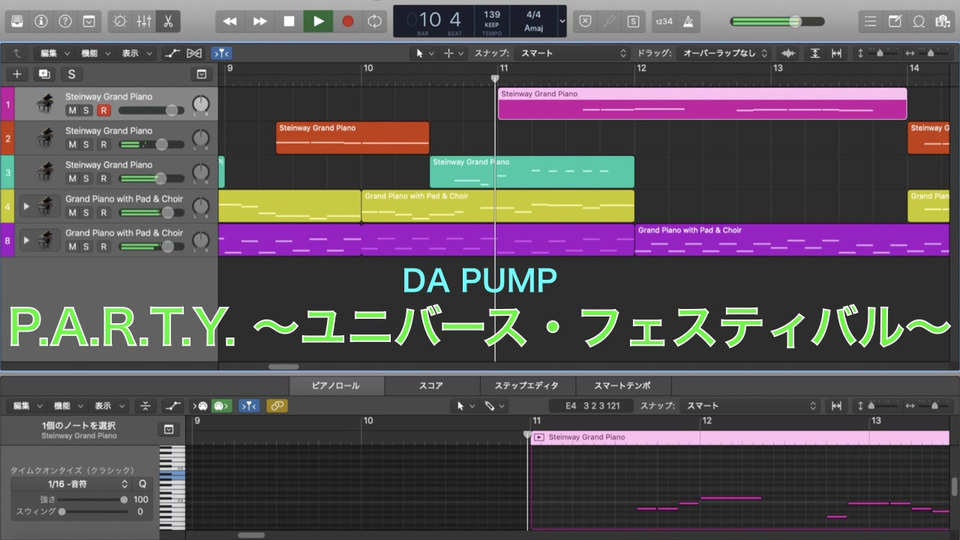Solo track 2 Steinway Grand Piano

tap(86, 144)
